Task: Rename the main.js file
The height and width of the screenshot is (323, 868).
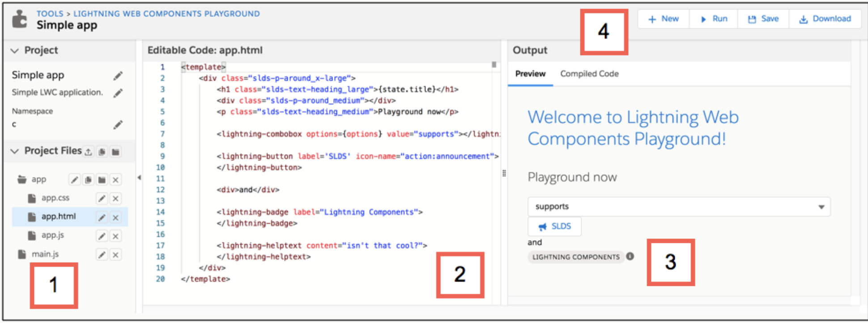Action: pyautogui.click(x=102, y=255)
